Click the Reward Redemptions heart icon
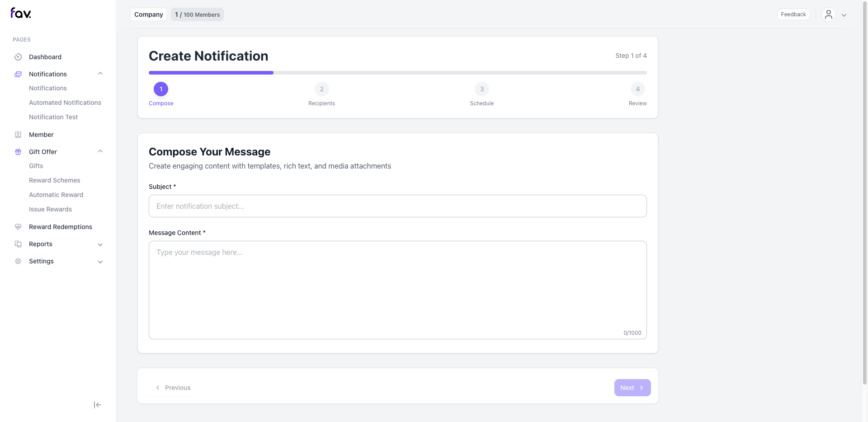Image resolution: width=868 pixels, height=422 pixels. pos(17,227)
